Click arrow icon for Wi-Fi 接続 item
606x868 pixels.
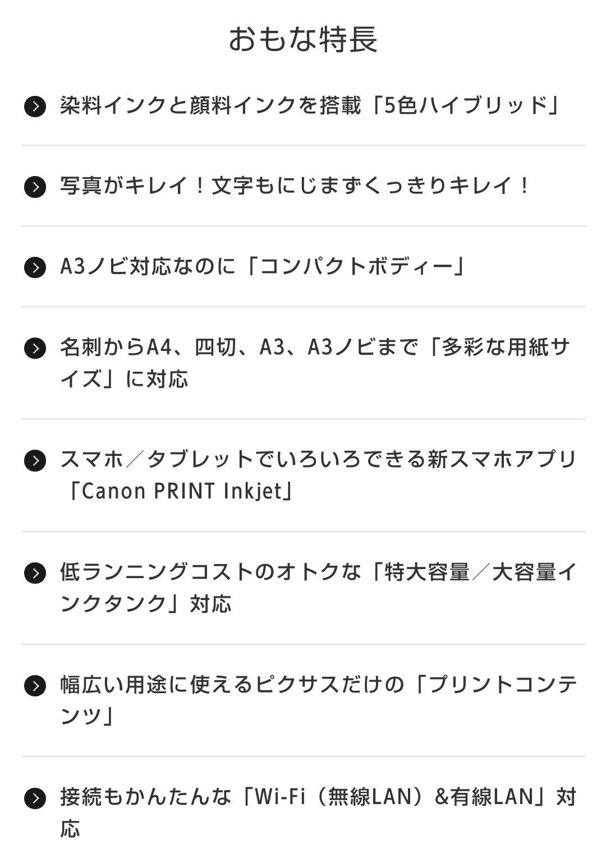click(35, 798)
